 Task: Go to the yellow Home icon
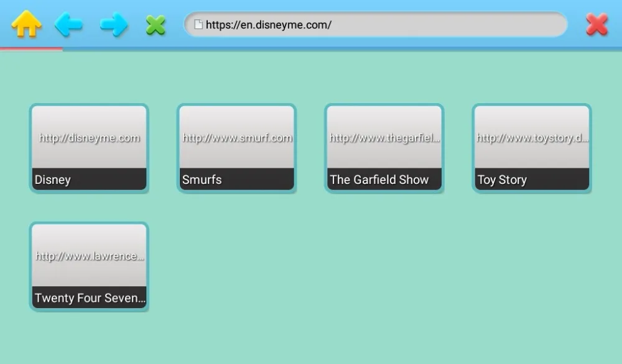click(x=26, y=25)
